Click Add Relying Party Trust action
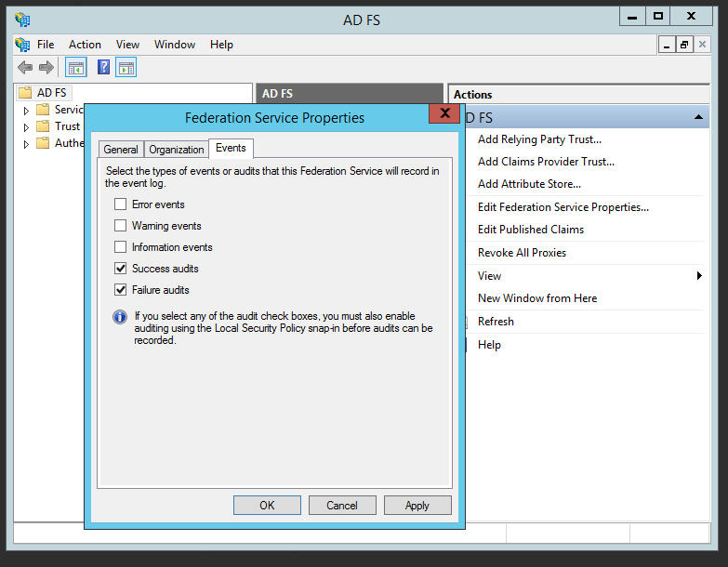This screenshot has height=567, width=728. 539,139
